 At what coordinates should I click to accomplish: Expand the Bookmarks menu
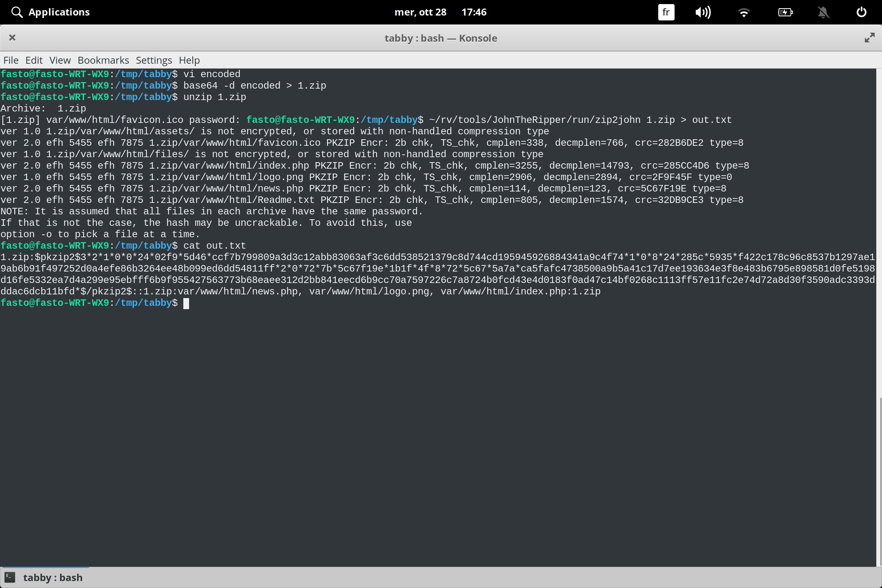click(x=103, y=60)
